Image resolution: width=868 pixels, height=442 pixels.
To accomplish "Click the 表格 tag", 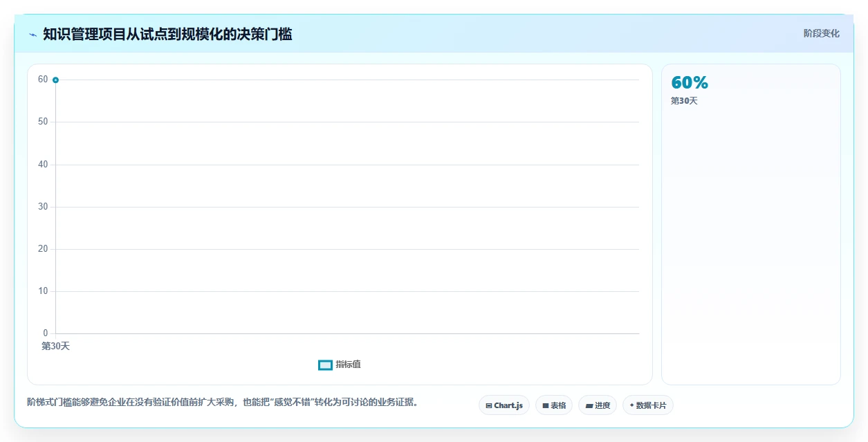I will coord(554,405).
